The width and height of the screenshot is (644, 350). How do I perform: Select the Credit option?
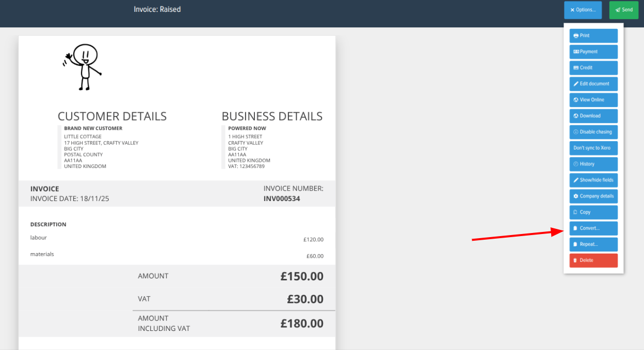click(x=593, y=68)
